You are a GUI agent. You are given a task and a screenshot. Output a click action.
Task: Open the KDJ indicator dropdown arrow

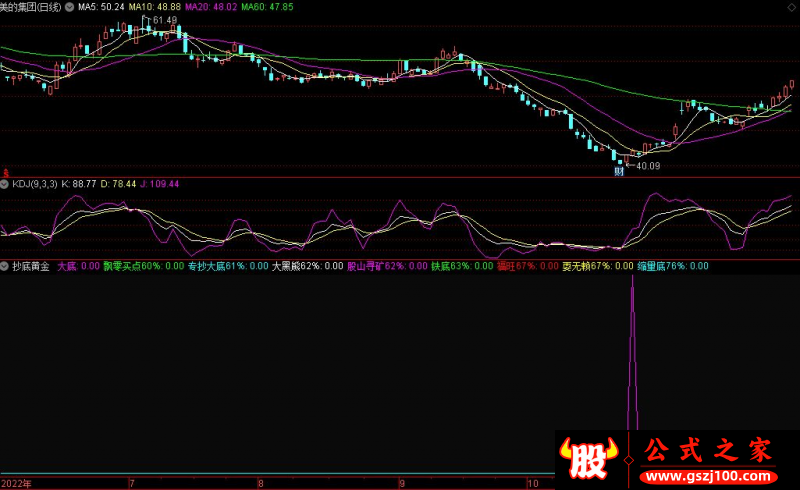6,184
